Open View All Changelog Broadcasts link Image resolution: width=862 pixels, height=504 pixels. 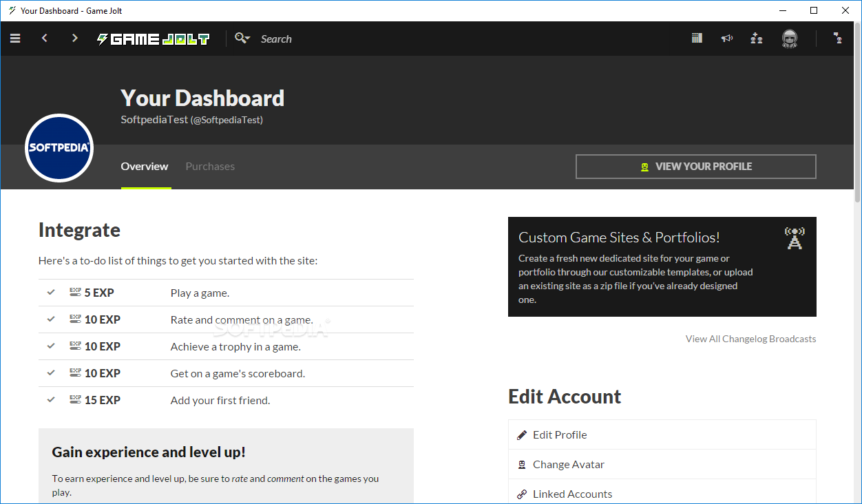click(751, 339)
